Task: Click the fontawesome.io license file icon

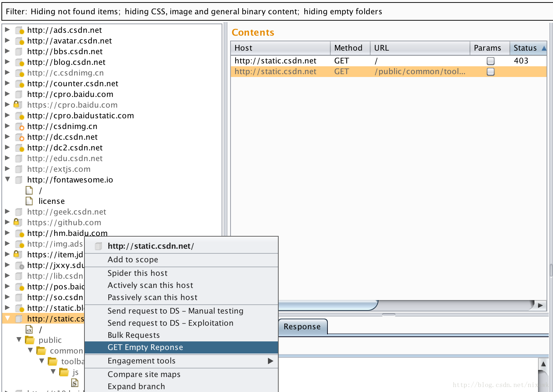Action: (x=29, y=201)
